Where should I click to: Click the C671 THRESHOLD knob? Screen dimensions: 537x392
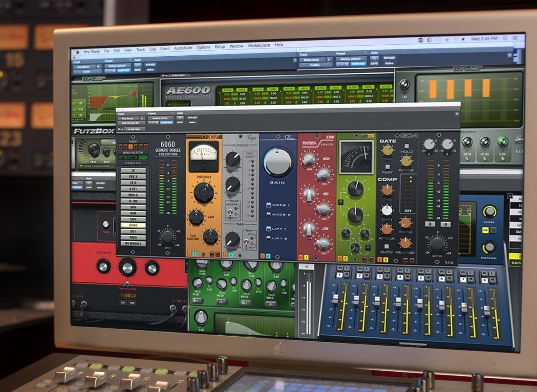204,192
